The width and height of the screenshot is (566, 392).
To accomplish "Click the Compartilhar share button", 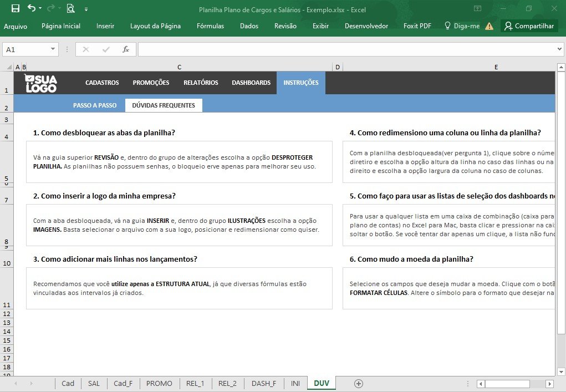I will [x=529, y=26].
